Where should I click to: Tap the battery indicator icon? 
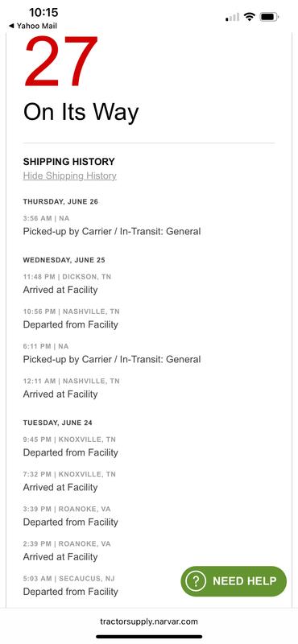[269, 17]
